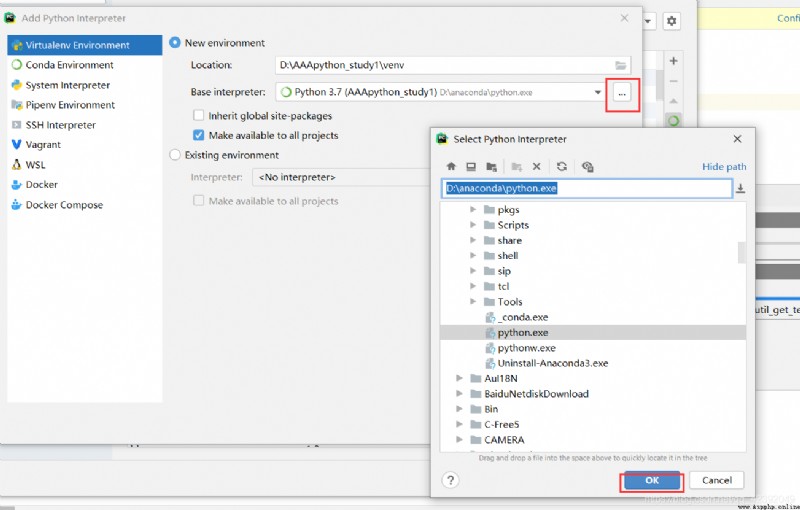Select System Interpreter in sidebar

(85, 85)
